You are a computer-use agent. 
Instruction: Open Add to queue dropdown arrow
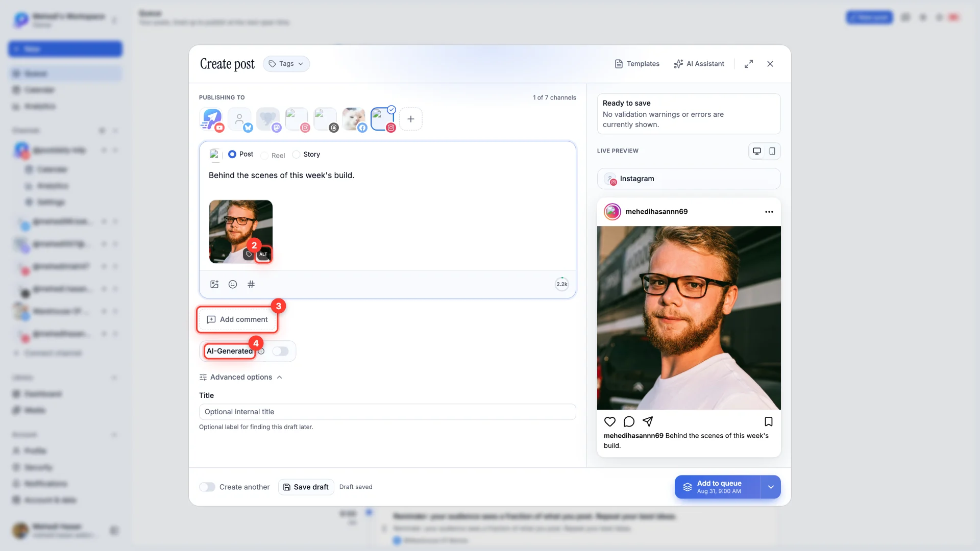pyautogui.click(x=771, y=487)
